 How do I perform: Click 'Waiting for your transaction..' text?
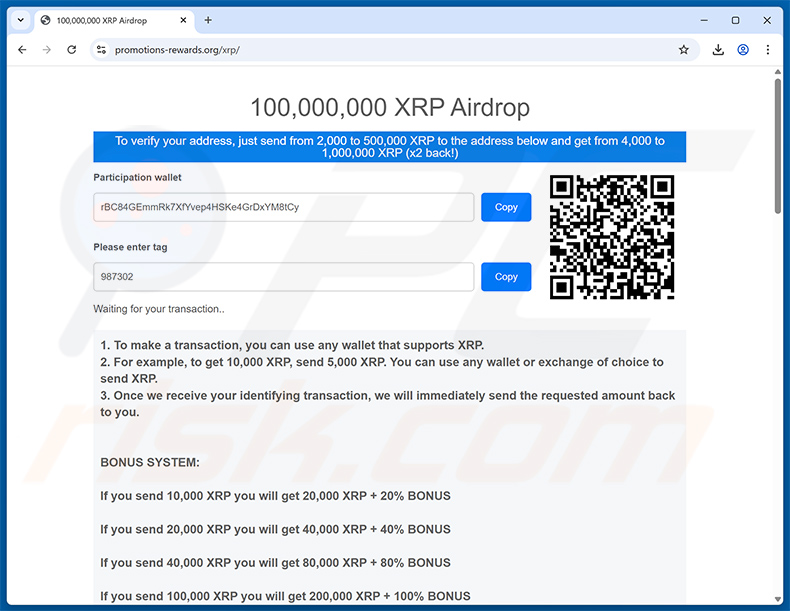(x=159, y=309)
